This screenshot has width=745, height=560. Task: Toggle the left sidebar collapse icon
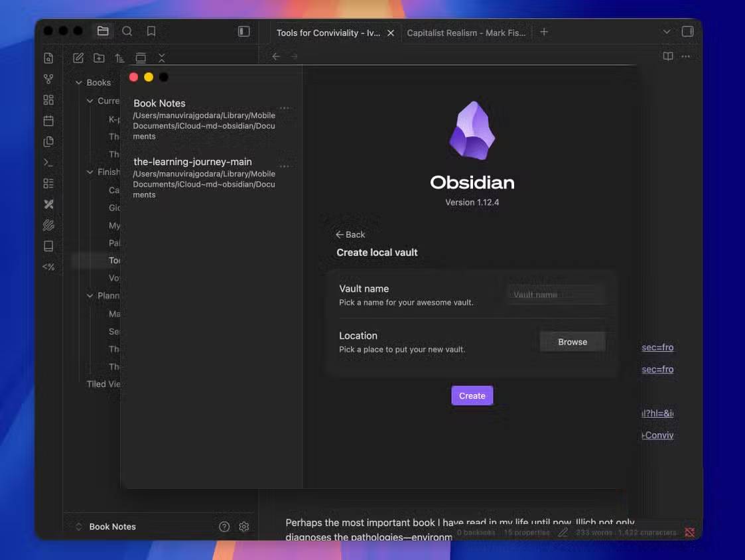point(243,31)
